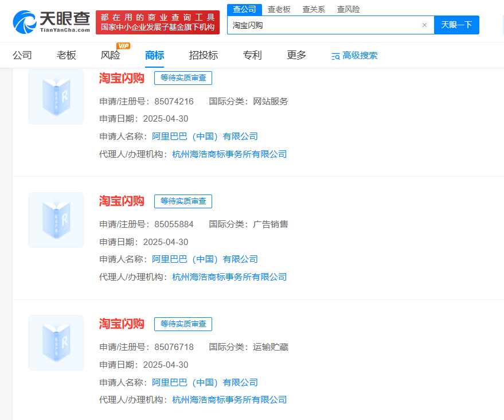Click the 天眼一下 search button
Screen dimensions: 504x420
[456, 25]
